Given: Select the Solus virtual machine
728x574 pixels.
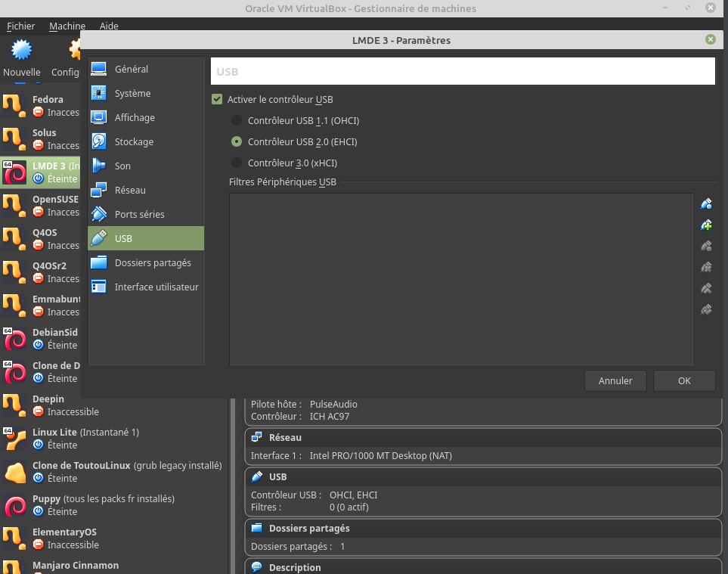Looking at the screenshot, I should coord(40,139).
